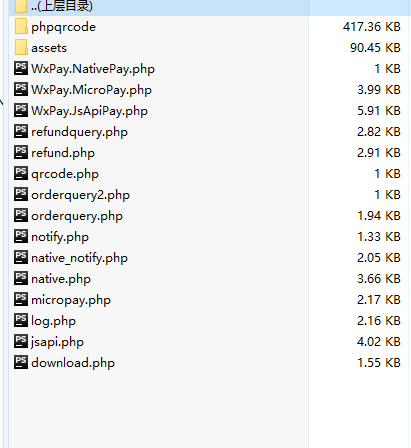
Task: Click the phpqrcode folder icon
Action: pos(21,27)
